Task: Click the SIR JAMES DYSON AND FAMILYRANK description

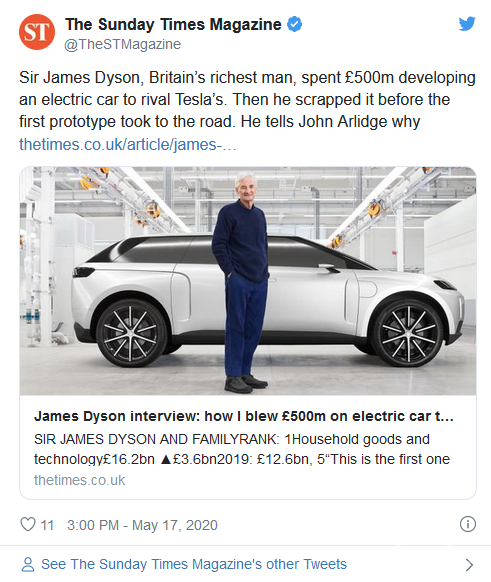Action: click(x=242, y=449)
